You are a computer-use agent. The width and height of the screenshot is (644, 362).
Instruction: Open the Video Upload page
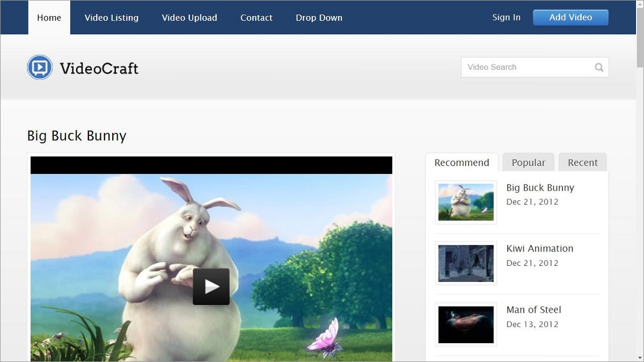(x=189, y=17)
